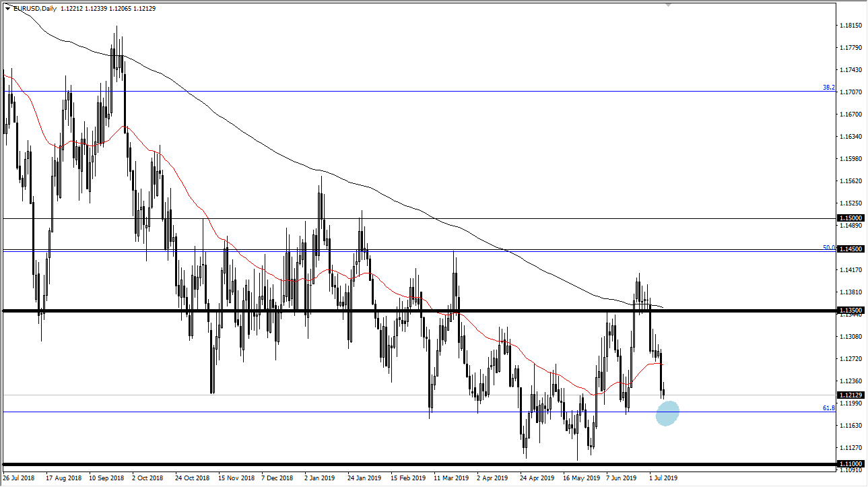
Task: Click the 1.18150 price scale label
Action: (852, 26)
